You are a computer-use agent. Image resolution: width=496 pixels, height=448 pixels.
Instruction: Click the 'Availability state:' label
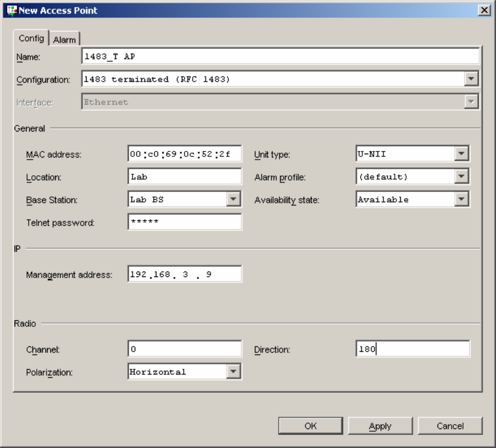[287, 200]
